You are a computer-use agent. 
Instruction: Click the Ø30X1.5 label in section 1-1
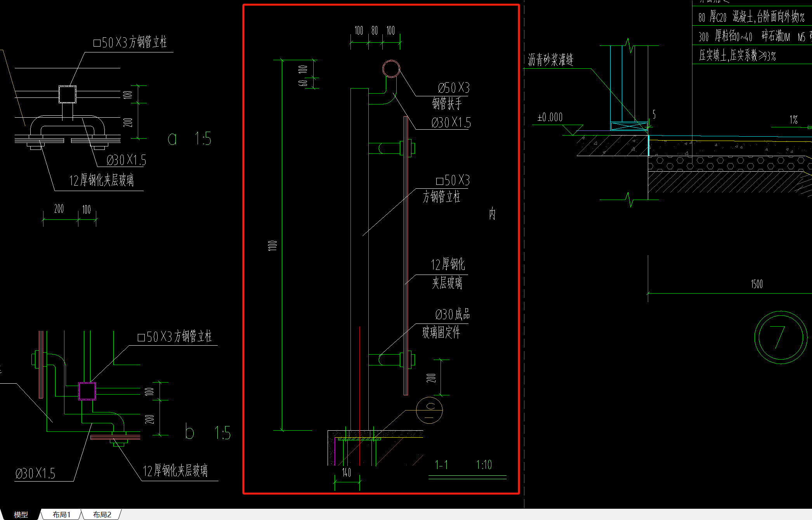pos(451,123)
